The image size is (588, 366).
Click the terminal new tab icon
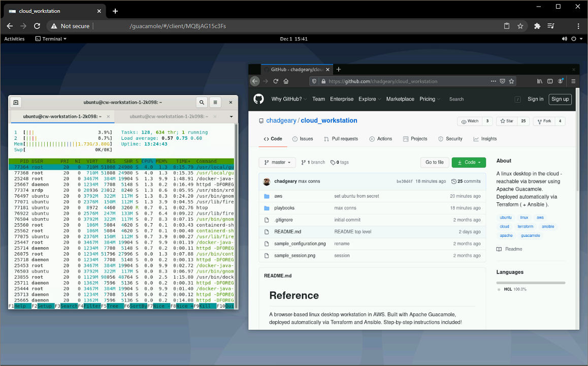click(x=16, y=102)
